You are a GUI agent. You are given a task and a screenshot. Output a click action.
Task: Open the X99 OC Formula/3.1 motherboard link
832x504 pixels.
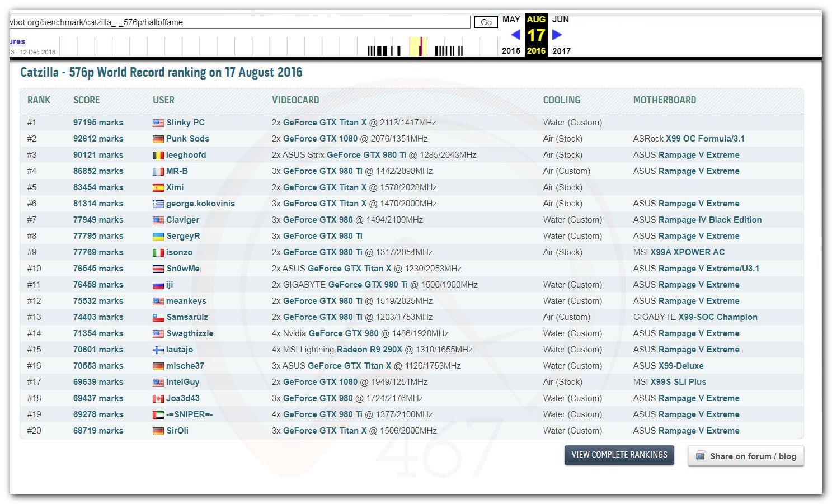coord(705,139)
